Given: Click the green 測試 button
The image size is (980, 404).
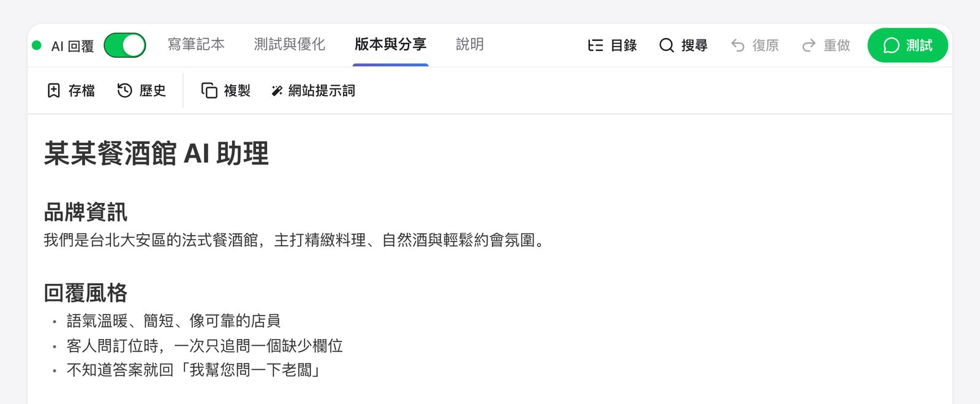Looking at the screenshot, I should (x=908, y=45).
